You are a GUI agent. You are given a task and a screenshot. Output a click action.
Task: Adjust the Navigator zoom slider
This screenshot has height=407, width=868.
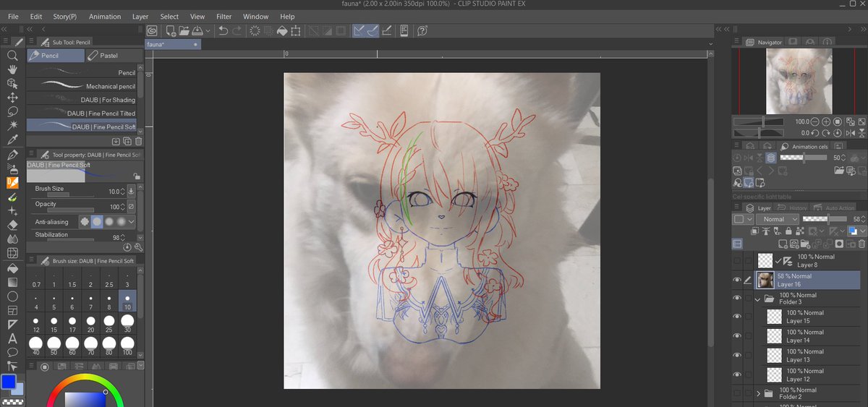[758, 122]
